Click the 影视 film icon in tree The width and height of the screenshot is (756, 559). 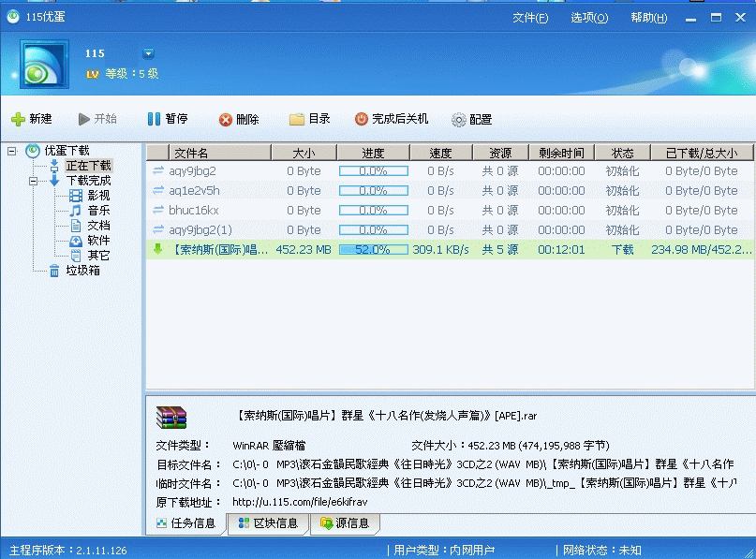[x=76, y=196]
